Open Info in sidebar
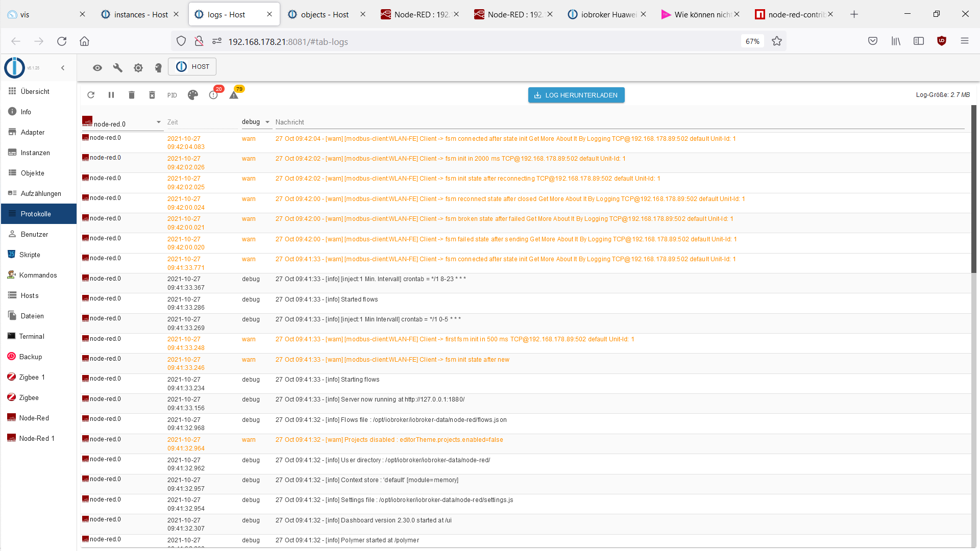The width and height of the screenshot is (980, 551). coord(39,112)
